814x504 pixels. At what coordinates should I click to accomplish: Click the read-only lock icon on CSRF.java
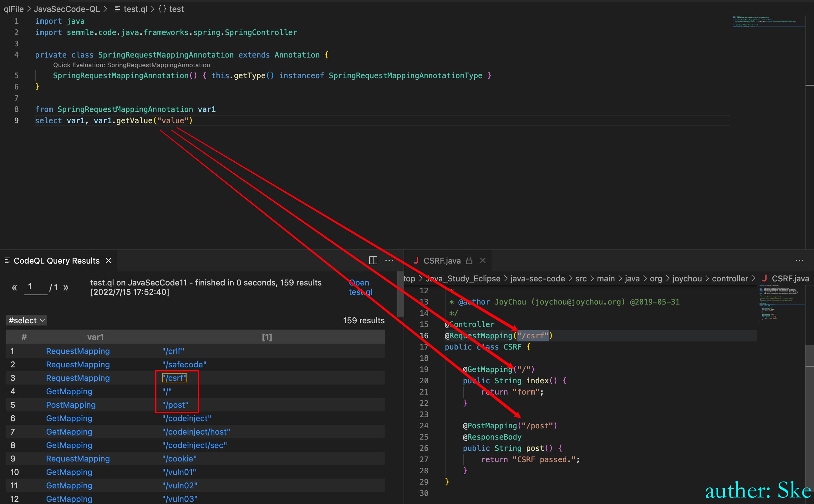[x=469, y=260]
